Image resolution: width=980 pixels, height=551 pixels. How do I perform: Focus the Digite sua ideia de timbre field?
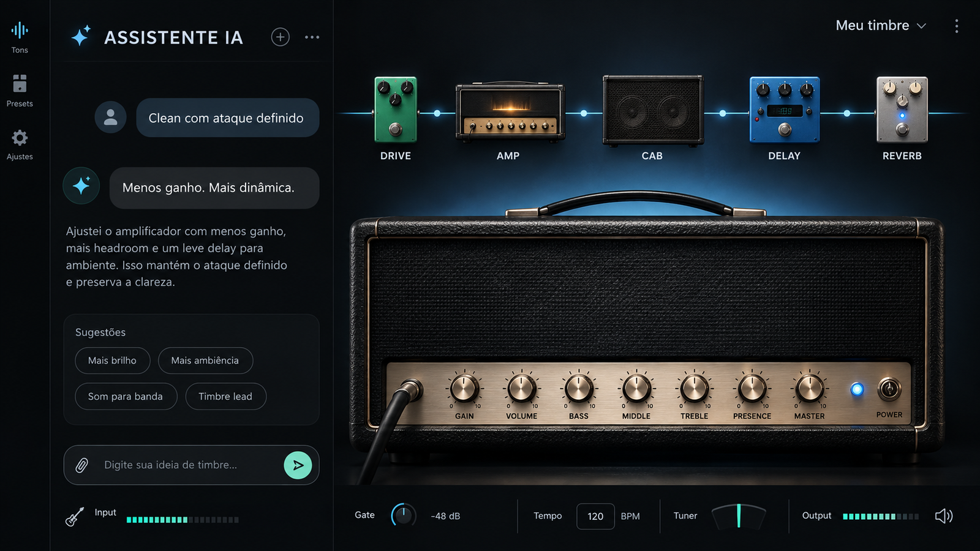point(191,465)
